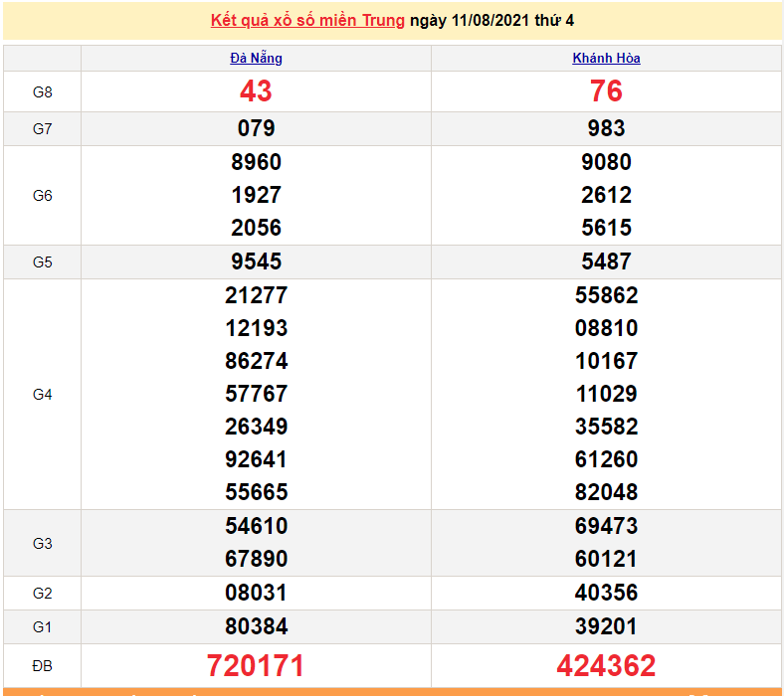Click G7 result 079

click(256, 128)
